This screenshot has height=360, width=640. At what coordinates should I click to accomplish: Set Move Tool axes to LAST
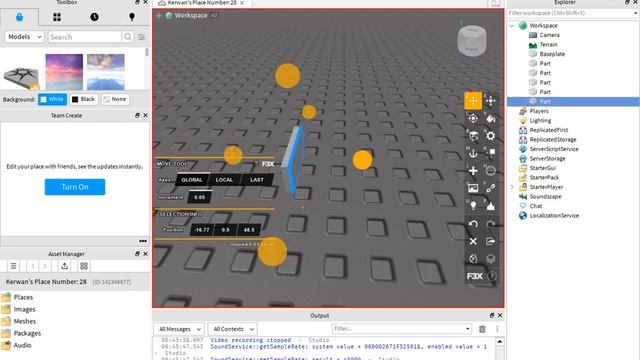point(257,180)
